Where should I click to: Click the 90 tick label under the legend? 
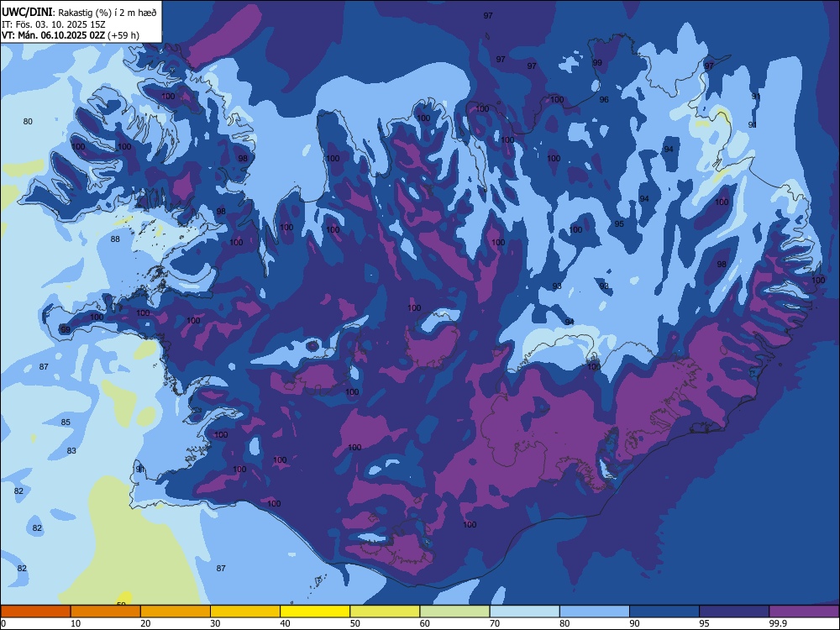pyautogui.click(x=635, y=623)
